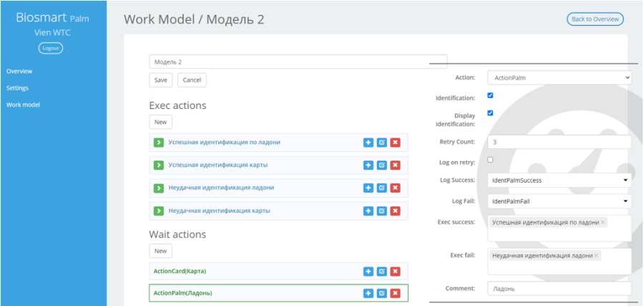644x306 pixels.
Task: Open Overview in the sidebar
Action: [x=19, y=71]
